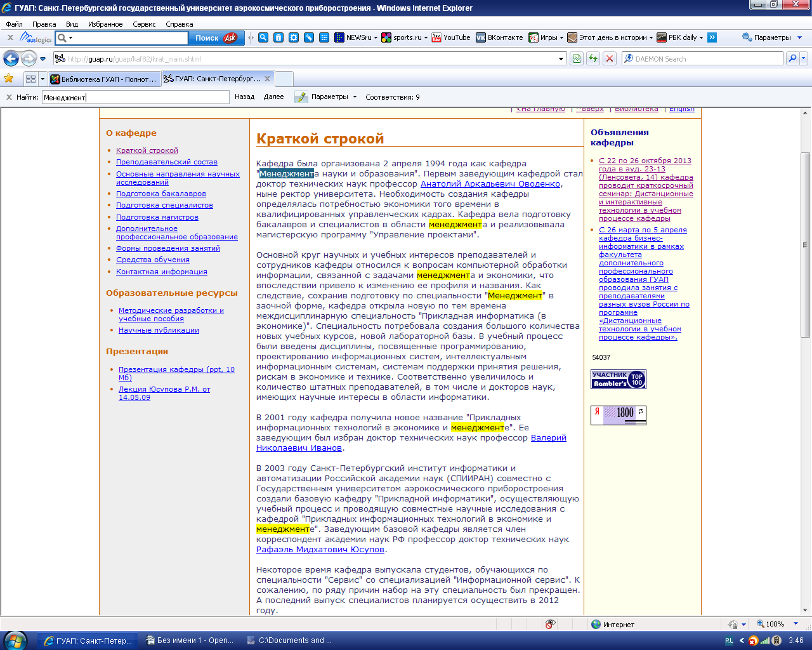Screen dimensions: 812x650
Task: Click the Windows Start button
Action: (15, 640)
